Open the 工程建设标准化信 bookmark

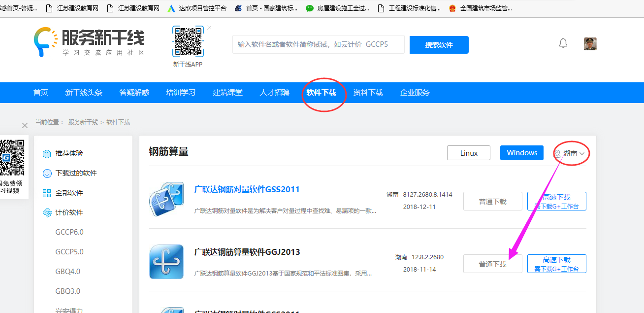[x=409, y=8]
